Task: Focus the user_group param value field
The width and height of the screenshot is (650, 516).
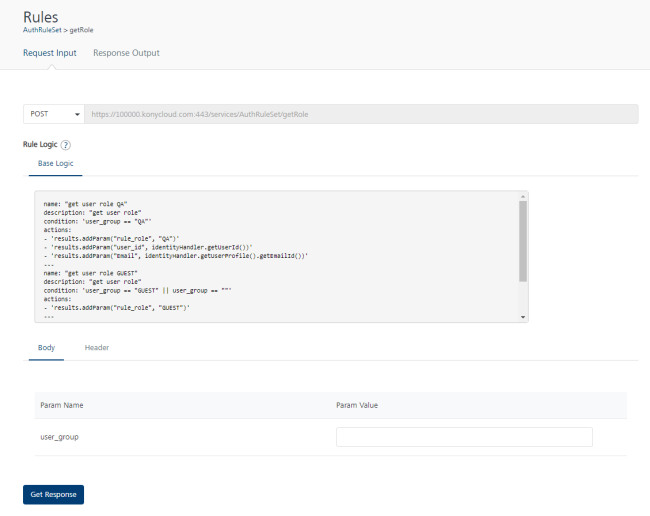Action: pos(464,437)
